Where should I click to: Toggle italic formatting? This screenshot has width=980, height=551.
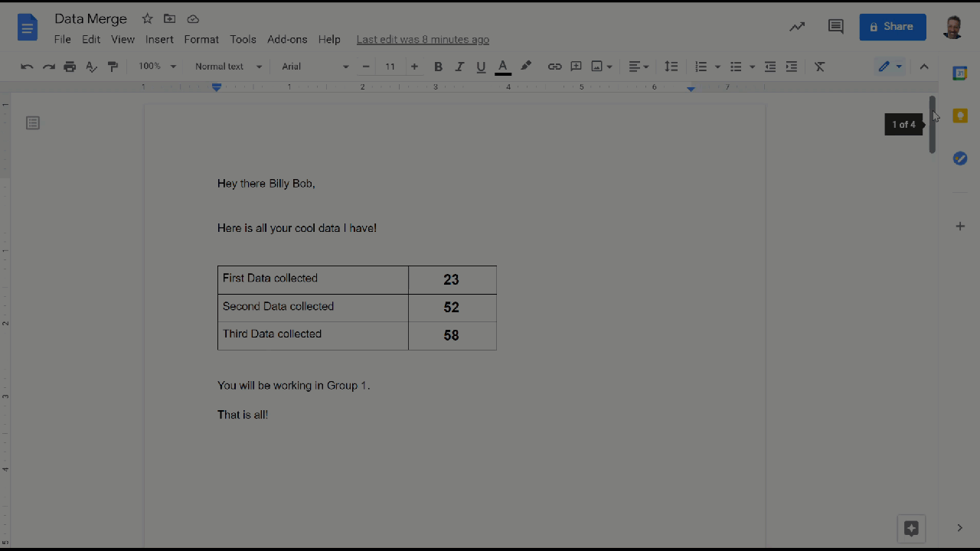459,67
